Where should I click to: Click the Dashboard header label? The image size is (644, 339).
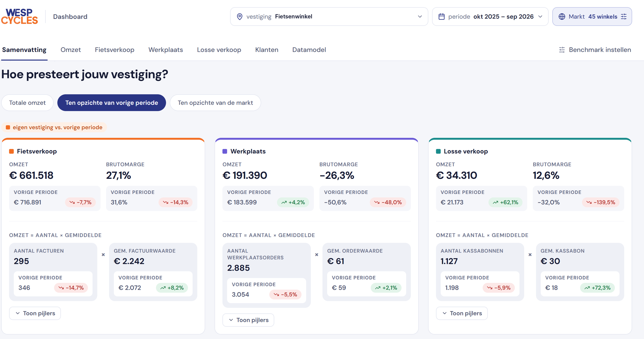70,17
